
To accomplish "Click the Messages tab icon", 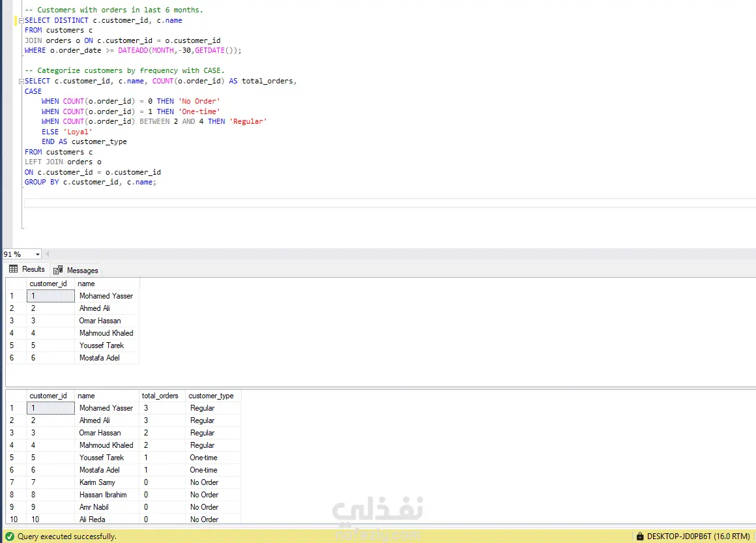I will tap(58, 270).
